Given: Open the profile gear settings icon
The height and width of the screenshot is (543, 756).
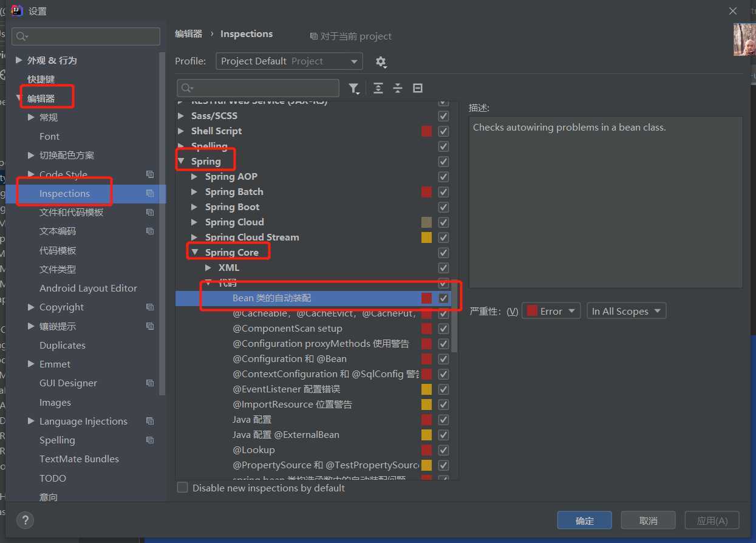Looking at the screenshot, I should click(x=381, y=61).
